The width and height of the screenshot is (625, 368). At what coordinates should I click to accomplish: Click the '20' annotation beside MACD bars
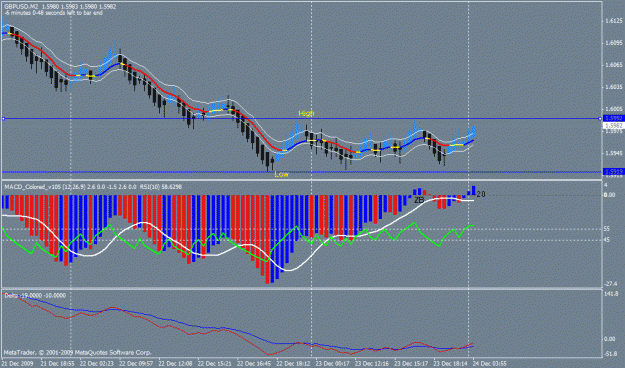(481, 194)
